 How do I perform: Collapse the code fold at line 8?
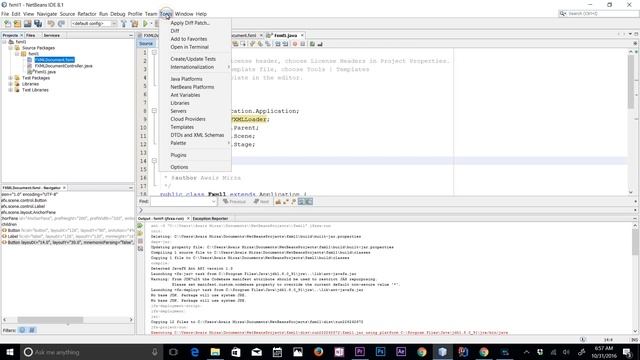pos(154,111)
